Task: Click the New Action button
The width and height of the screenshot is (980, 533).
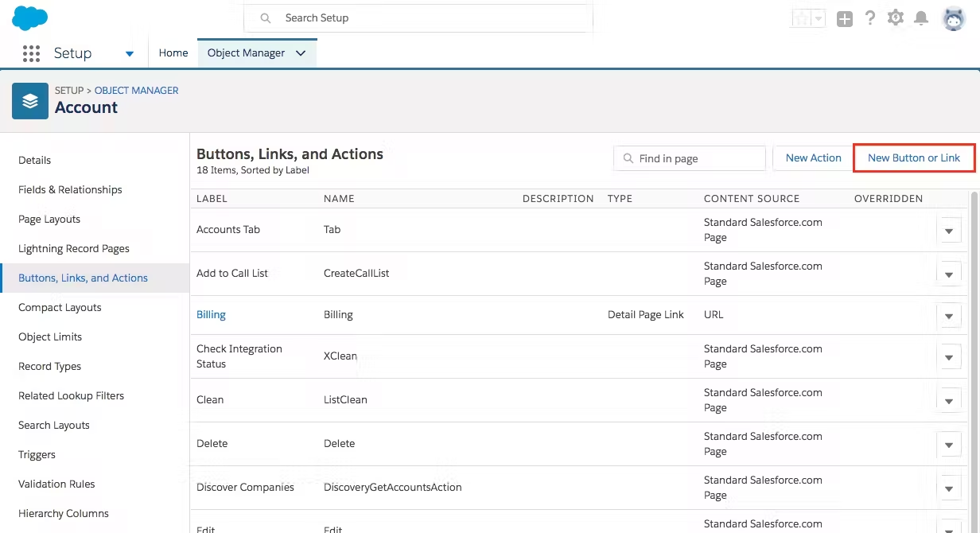Action: pos(813,158)
